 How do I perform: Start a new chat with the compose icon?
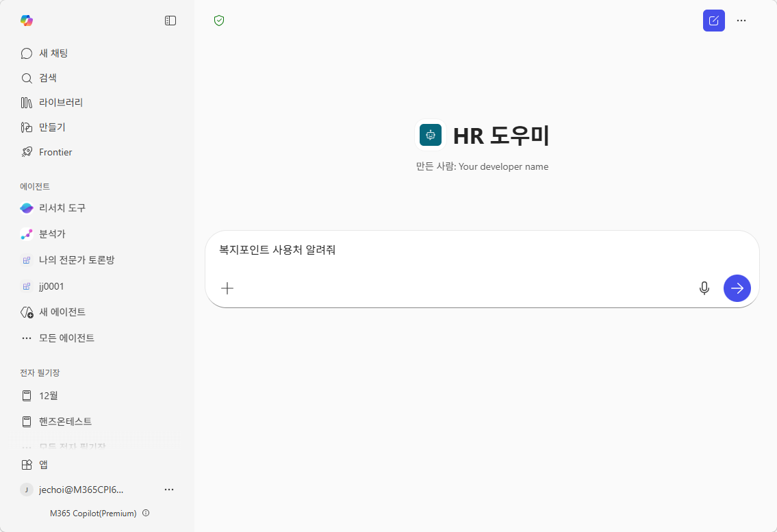[x=713, y=21]
